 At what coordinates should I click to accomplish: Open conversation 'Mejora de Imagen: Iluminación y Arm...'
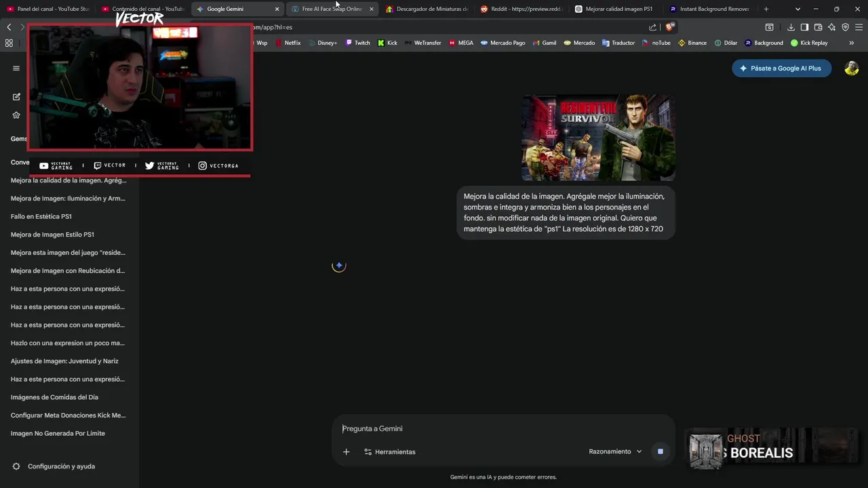(x=68, y=199)
